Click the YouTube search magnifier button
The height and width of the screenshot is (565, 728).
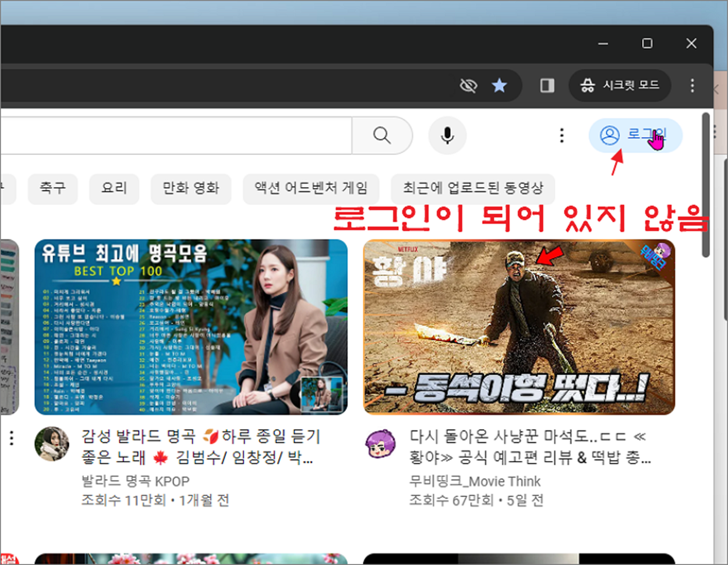click(x=382, y=135)
